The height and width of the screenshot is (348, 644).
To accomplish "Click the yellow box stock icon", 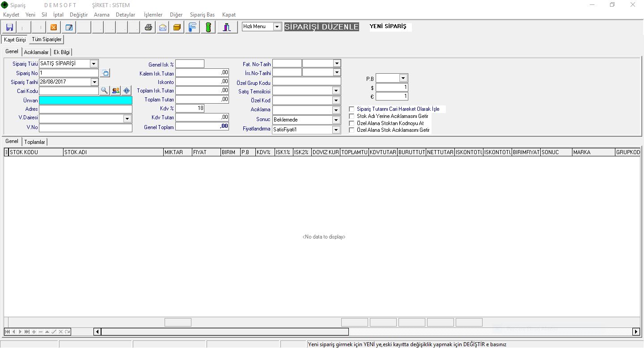I will click(x=177, y=27).
